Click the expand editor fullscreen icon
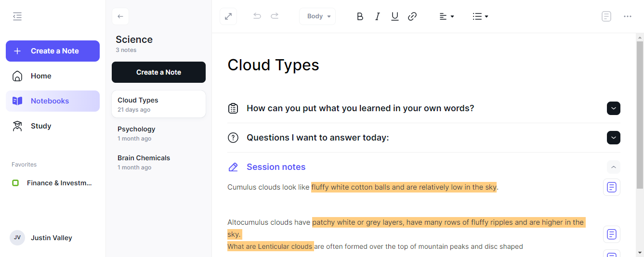 pyautogui.click(x=228, y=16)
